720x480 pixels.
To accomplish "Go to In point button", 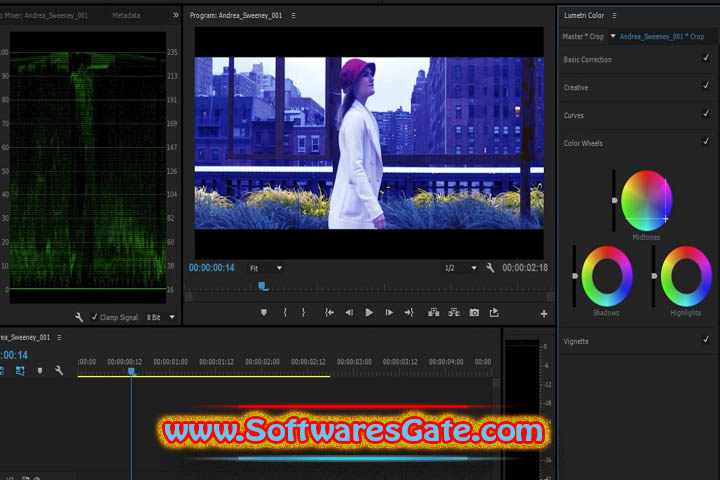I will coord(329,312).
